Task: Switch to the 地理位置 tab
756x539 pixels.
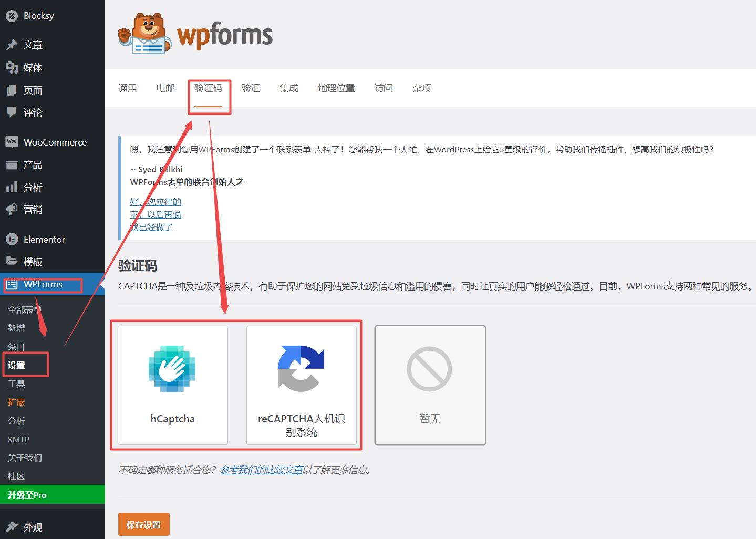Action: tap(336, 88)
